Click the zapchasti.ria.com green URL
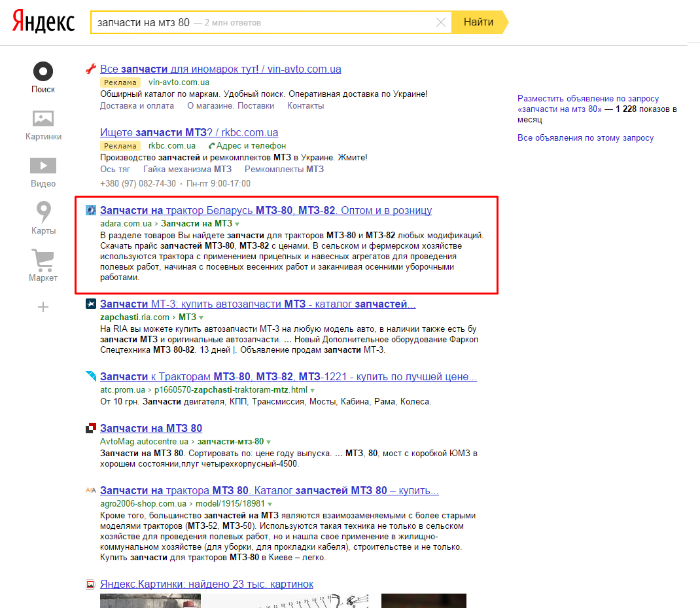This screenshot has height=608, width=700. pyautogui.click(x=135, y=317)
